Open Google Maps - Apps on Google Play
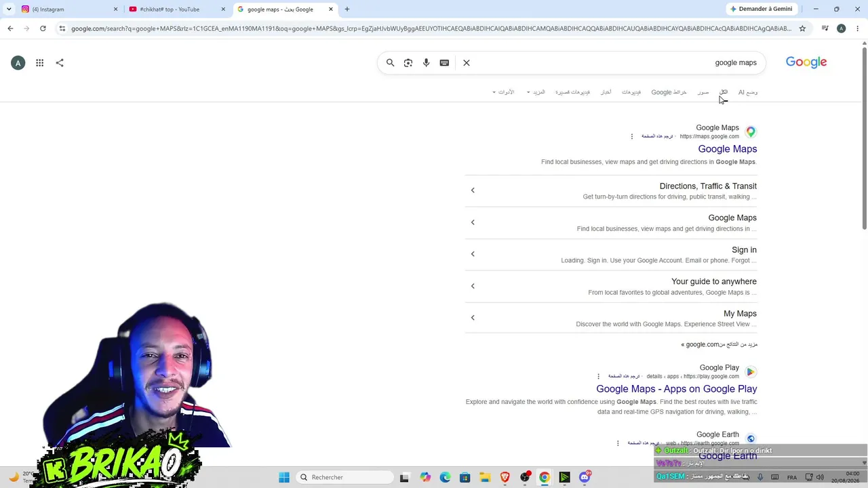The width and height of the screenshot is (868, 488). (676, 389)
